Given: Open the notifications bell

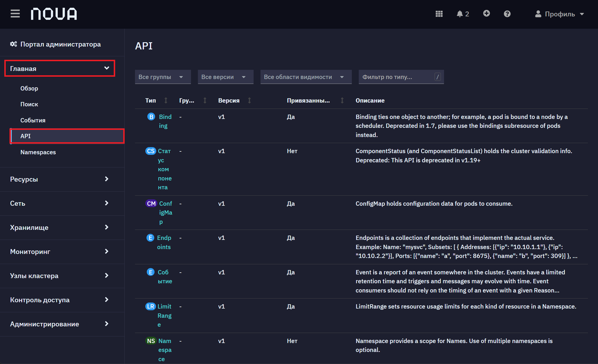Looking at the screenshot, I should (462, 14).
